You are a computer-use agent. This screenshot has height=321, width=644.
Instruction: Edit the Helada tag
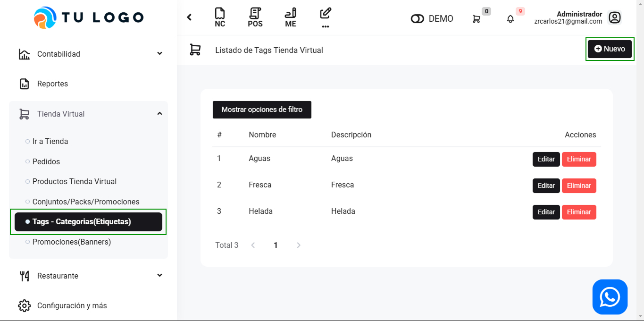(x=546, y=212)
